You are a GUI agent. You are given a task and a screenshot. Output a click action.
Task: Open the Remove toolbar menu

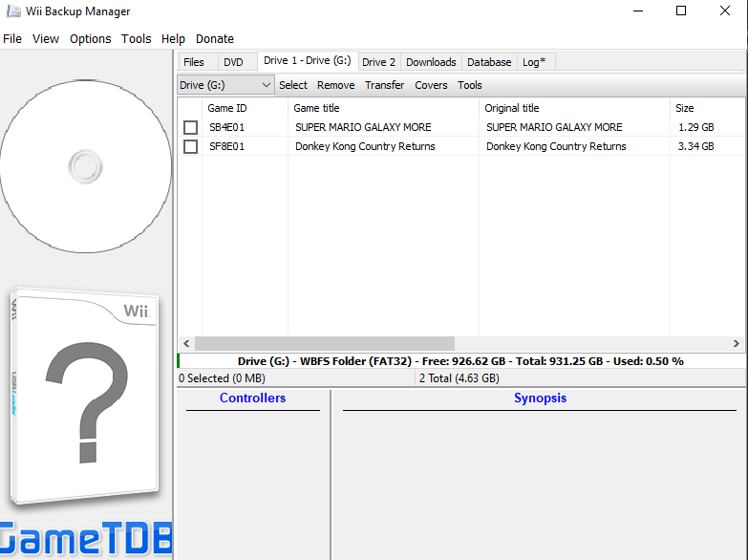[336, 85]
